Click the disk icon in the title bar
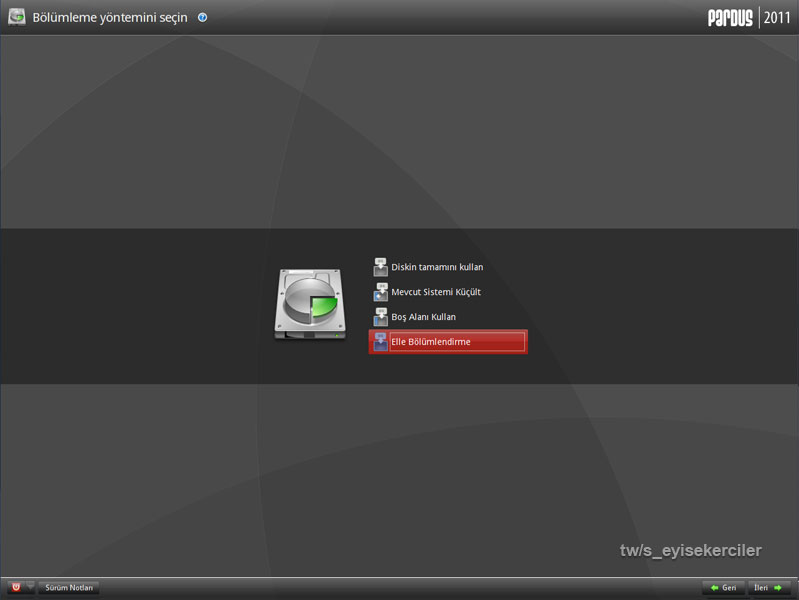Screen dimensions: 799x600 pyautogui.click(x=17, y=17)
